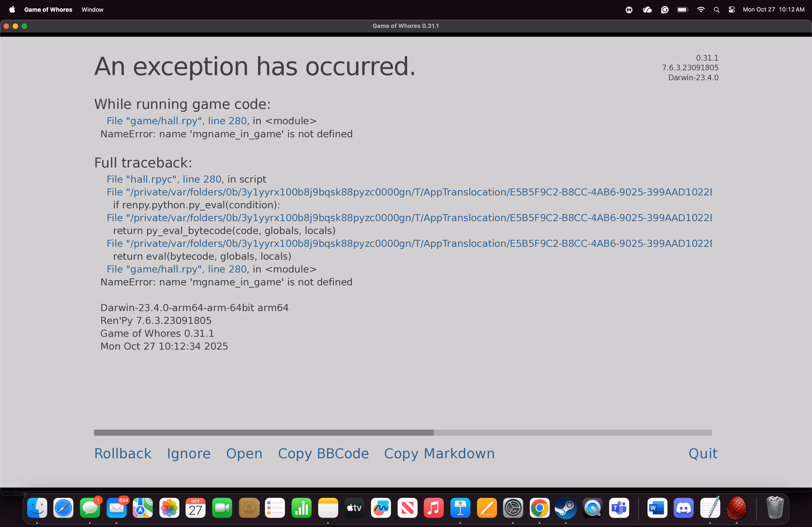Open Microsoft Teams from the dock

pos(619,508)
